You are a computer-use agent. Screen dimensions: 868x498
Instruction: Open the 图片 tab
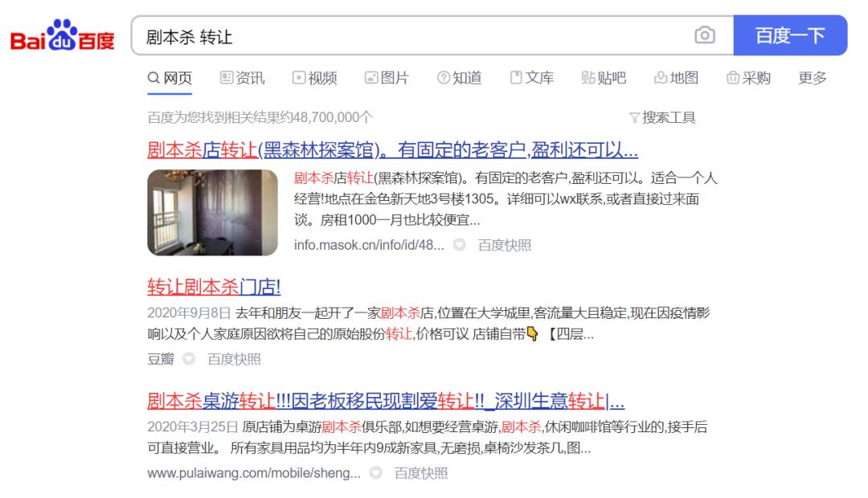pyautogui.click(x=387, y=78)
